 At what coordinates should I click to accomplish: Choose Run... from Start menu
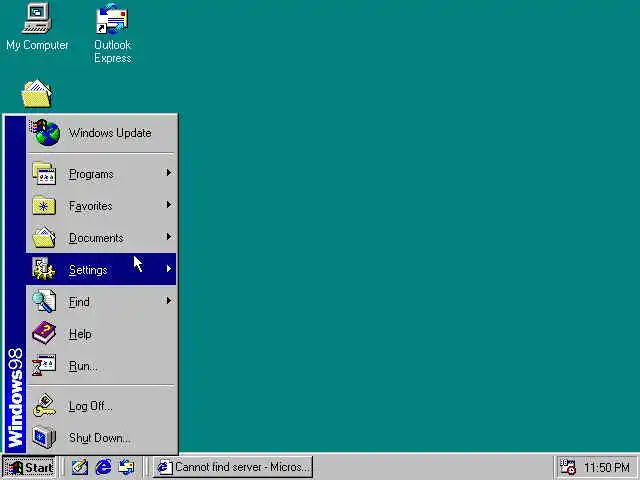pyautogui.click(x=83, y=366)
